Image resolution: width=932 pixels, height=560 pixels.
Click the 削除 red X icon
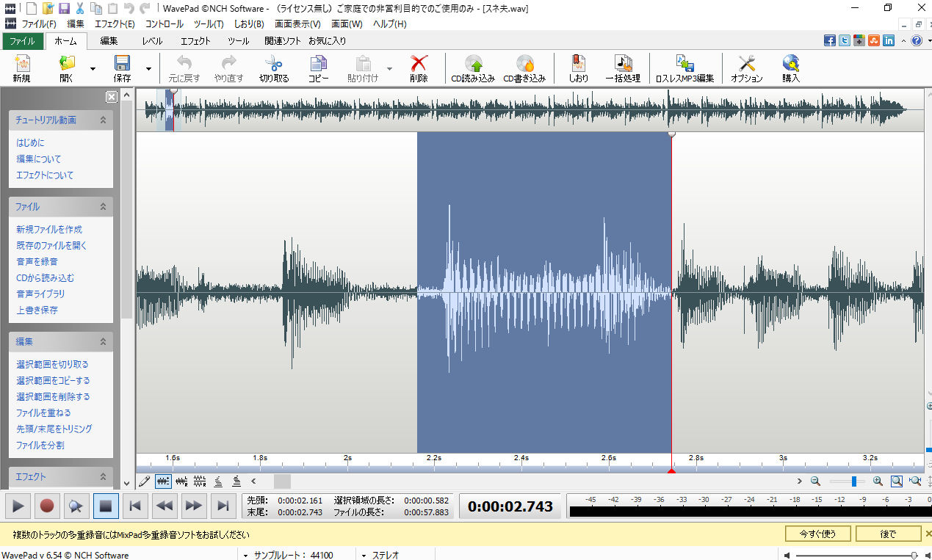419,64
